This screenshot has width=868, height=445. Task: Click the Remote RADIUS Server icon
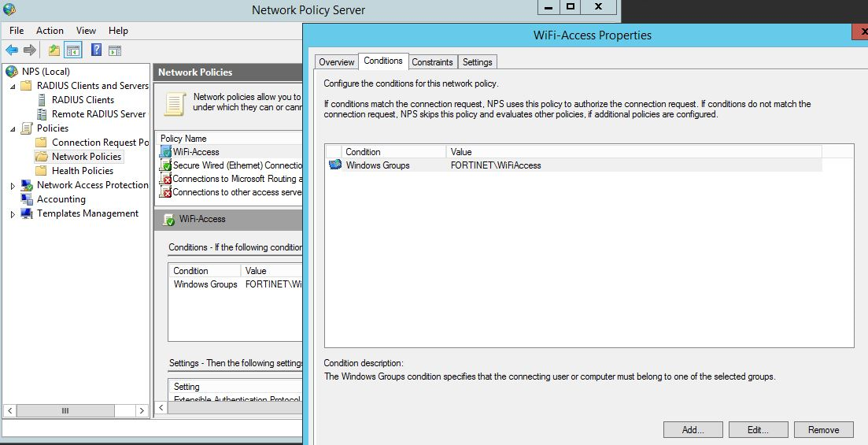pos(42,114)
